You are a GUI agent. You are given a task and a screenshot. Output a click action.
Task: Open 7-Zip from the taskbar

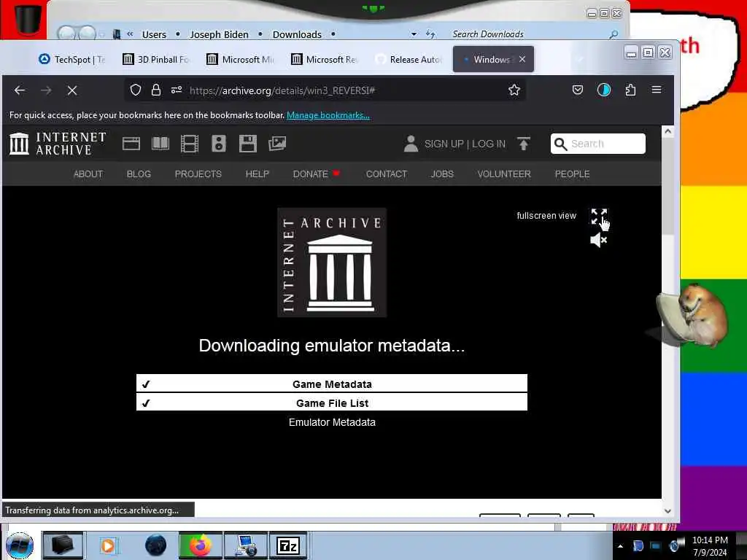[287, 545]
